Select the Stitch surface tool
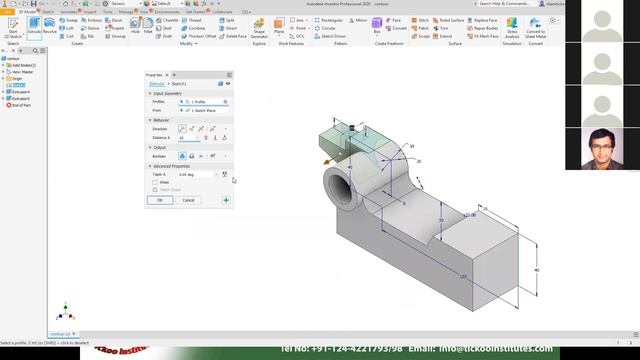Viewport: 640px width, 360px height. click(x=420, y=20)
